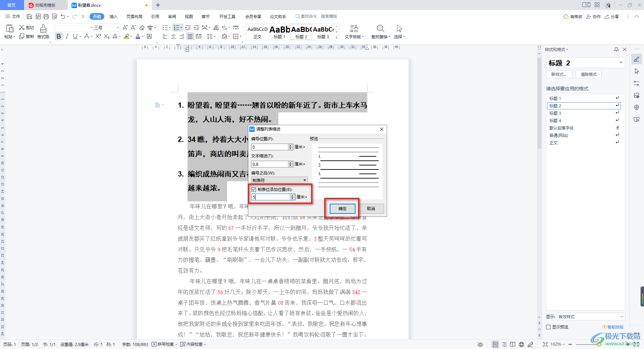Switch to the 审阅 ribbon tab
Screen dimensions: 644x349
coord(172,16)
